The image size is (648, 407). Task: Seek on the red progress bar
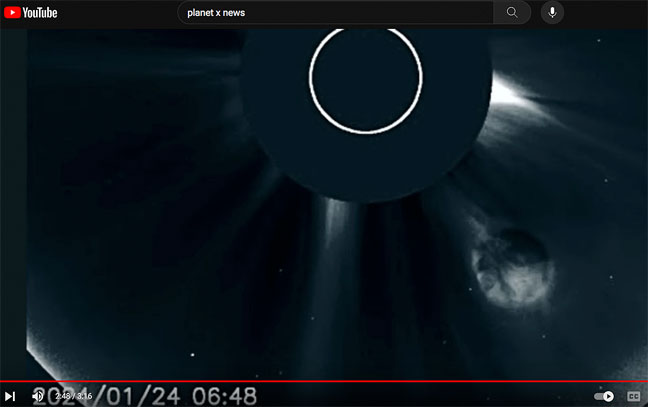tap(324, 381)
